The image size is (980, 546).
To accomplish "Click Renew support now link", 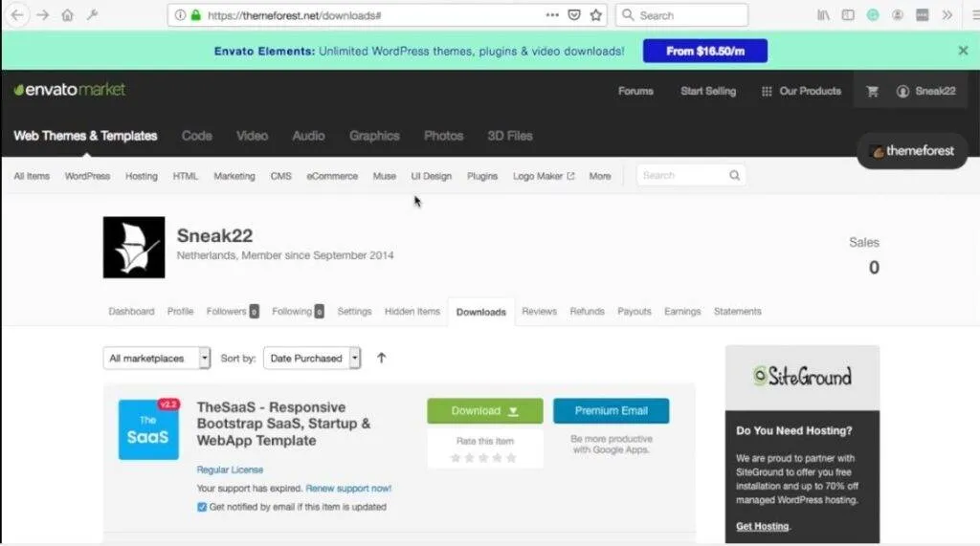I will point(348,489).
